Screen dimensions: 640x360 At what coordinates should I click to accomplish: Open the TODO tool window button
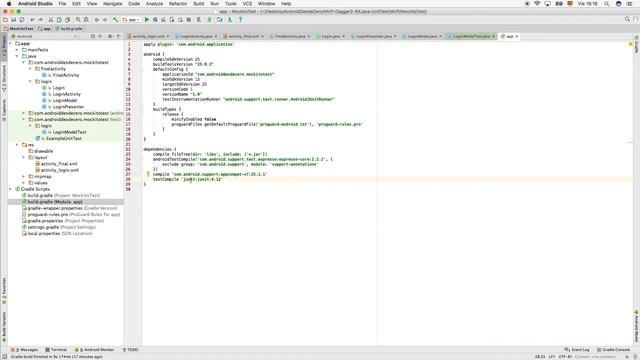131,350
